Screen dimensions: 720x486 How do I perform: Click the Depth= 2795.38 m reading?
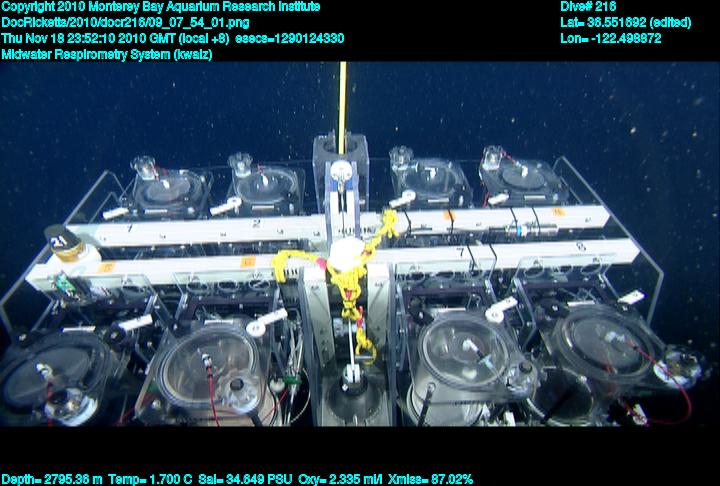53,479
